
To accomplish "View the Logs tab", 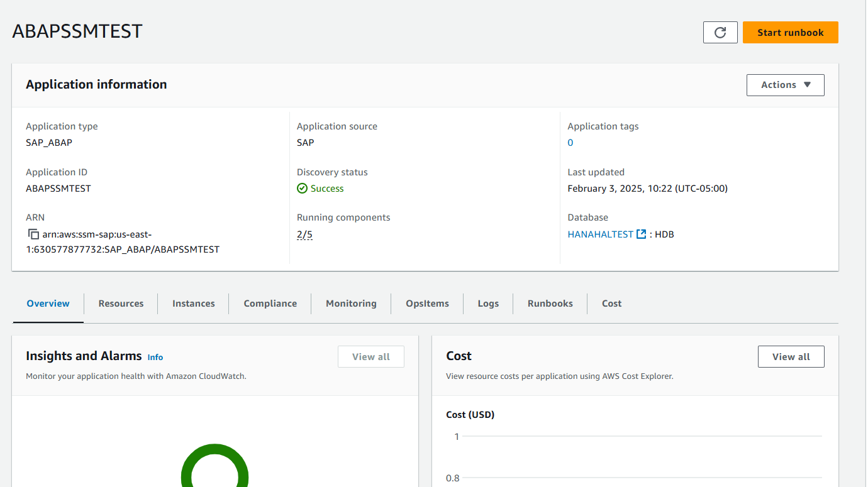I will pyautogui.click(x=488, y=304).
